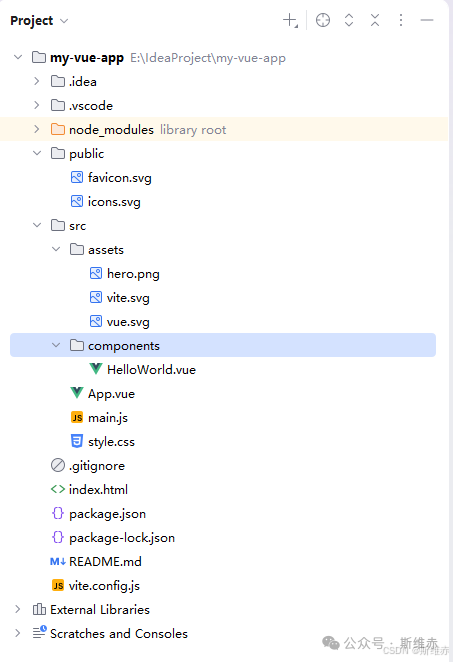Viewport: 453px width, 662px height.
Task: Click the External Libraries icon
Action: point(39,609)
